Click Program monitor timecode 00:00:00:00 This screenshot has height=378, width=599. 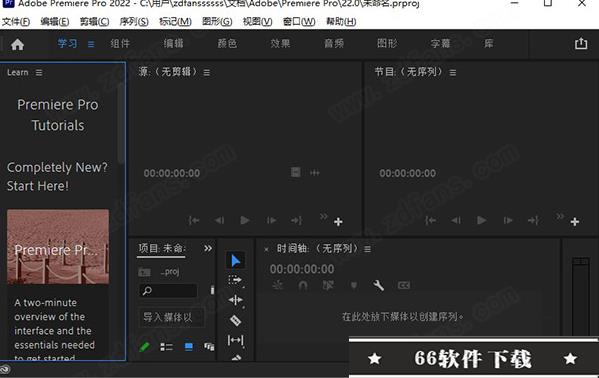click(408, 174)
